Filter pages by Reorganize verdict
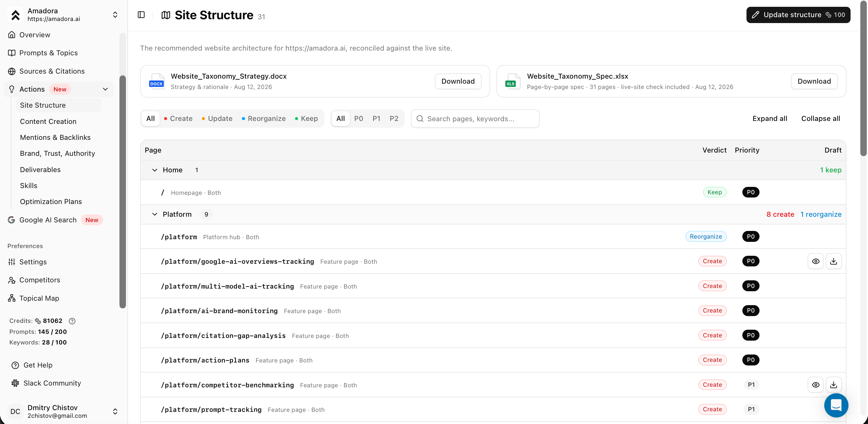This screenshot has height=424, width=868. click(x=263, y=119)
